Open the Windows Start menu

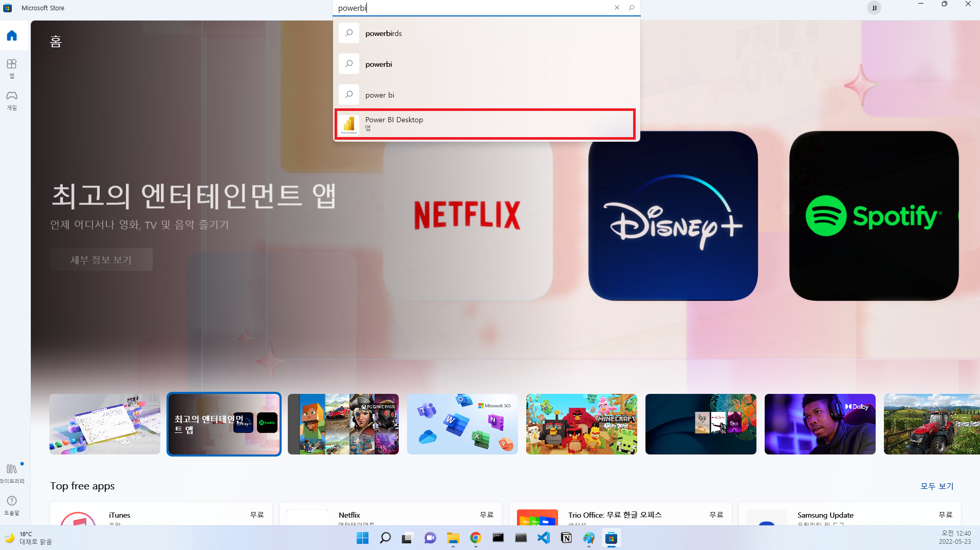[362, 538]
